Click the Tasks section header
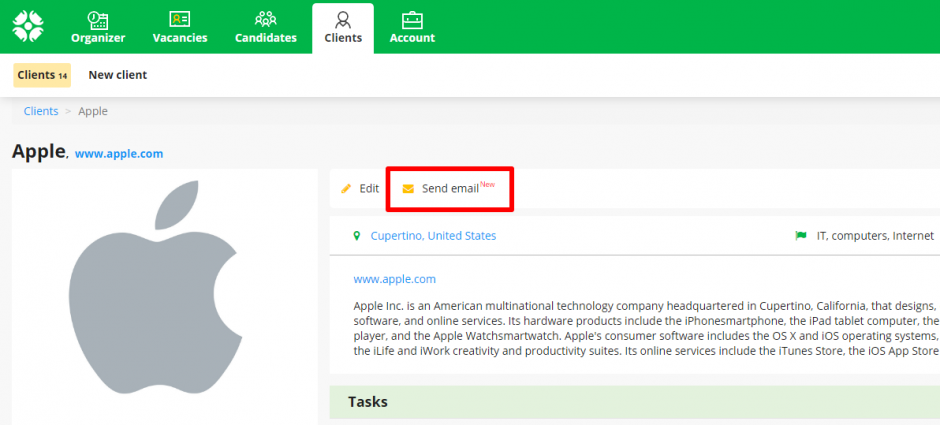940x425 pixels. [x=367, y=402]
